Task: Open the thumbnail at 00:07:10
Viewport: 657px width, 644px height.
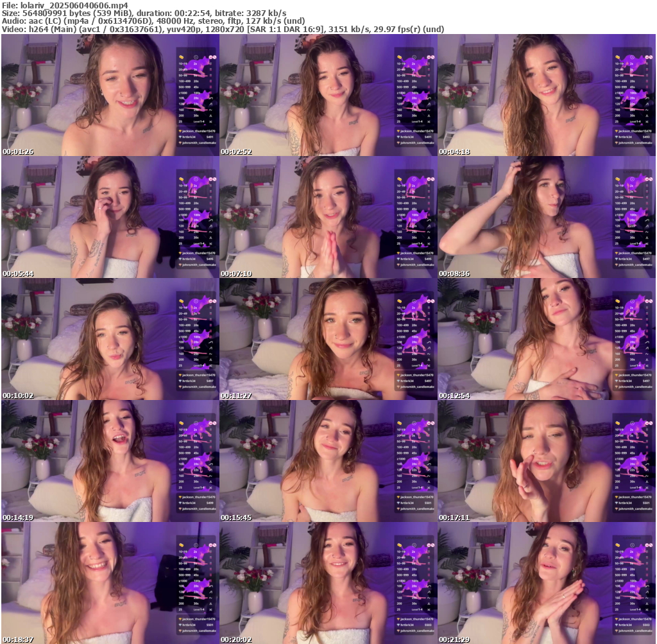Action: coord(328,217)
